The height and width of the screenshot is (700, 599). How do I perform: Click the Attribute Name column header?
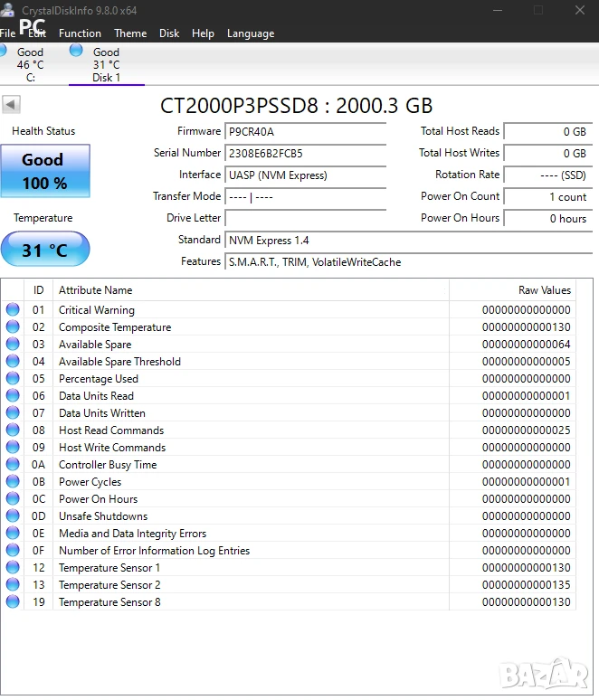click(251, 290)
